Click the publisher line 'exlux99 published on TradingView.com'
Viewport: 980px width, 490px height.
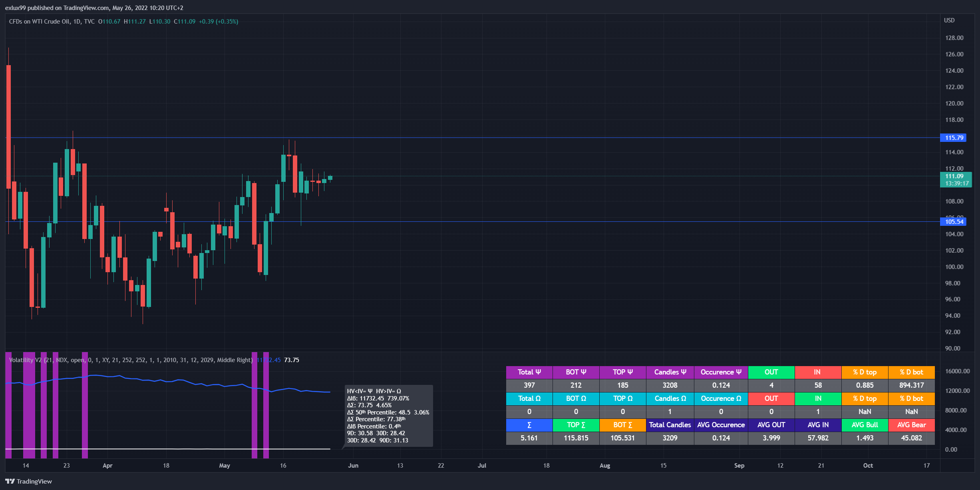(57, 8)
